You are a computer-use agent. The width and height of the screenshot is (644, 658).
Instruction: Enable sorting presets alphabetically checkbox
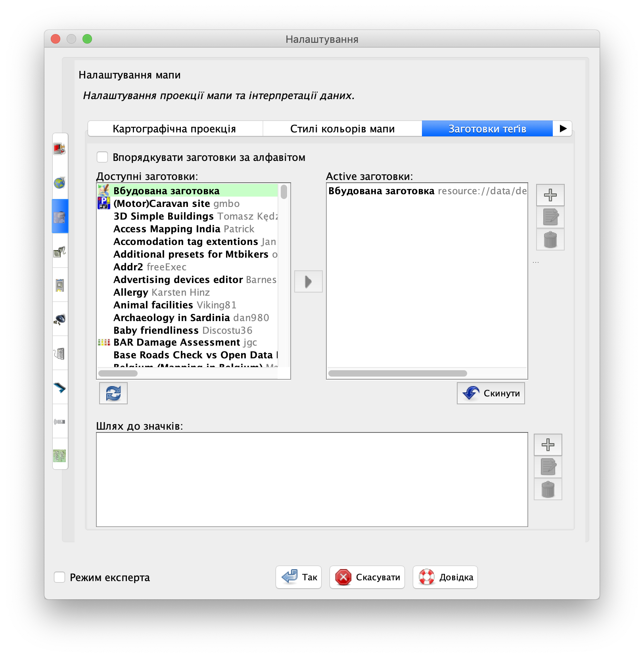102,157
